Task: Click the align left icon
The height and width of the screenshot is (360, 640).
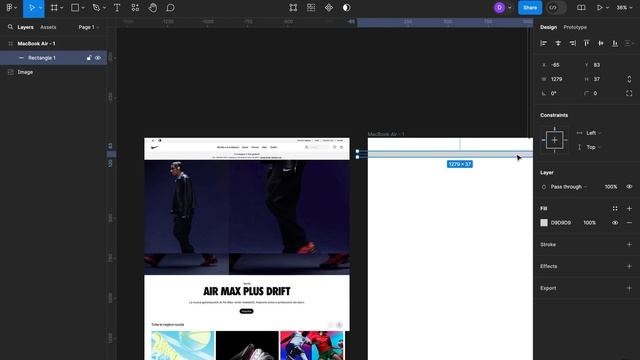Action: pos(544,43)
